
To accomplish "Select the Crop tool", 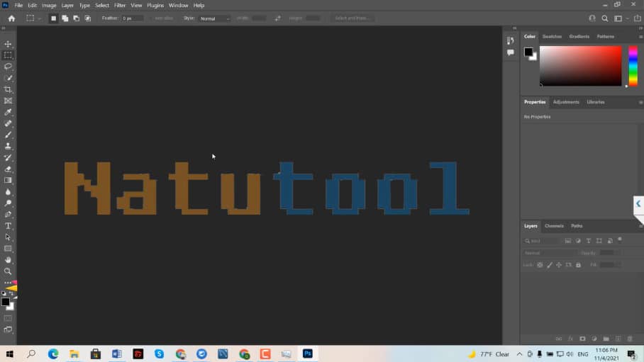I will coord(8,89).
